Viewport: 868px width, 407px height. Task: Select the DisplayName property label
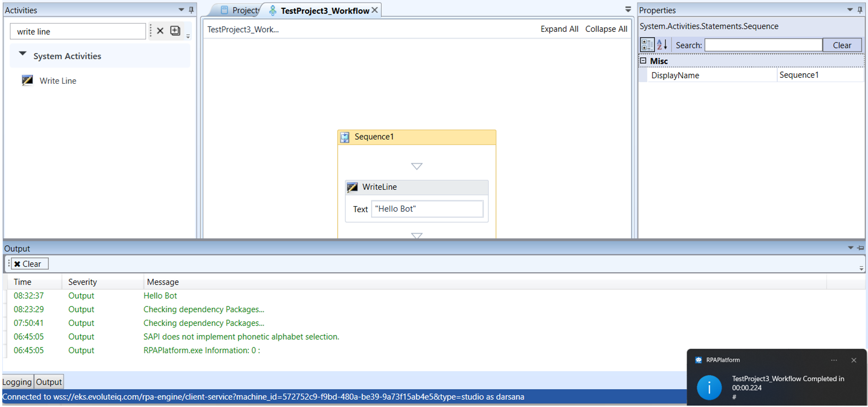(675, 76)
